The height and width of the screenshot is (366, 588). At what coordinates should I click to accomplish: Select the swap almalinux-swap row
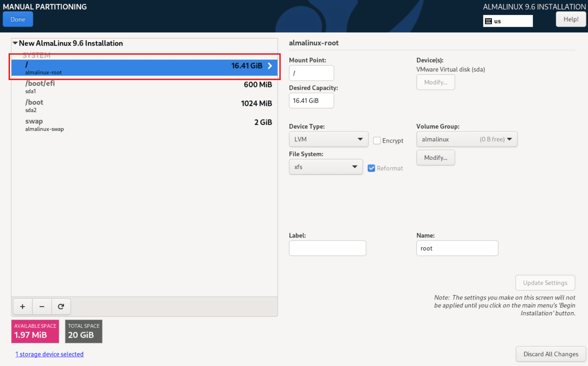point(144,124)
